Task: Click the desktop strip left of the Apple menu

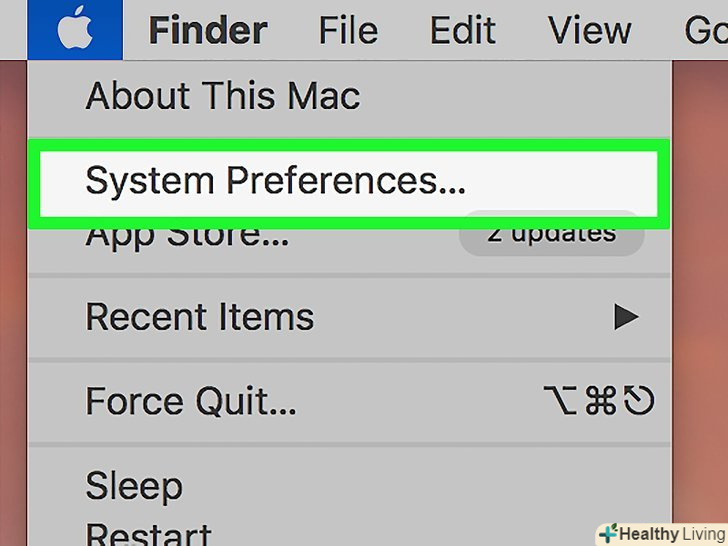Action: coord(12,300)
